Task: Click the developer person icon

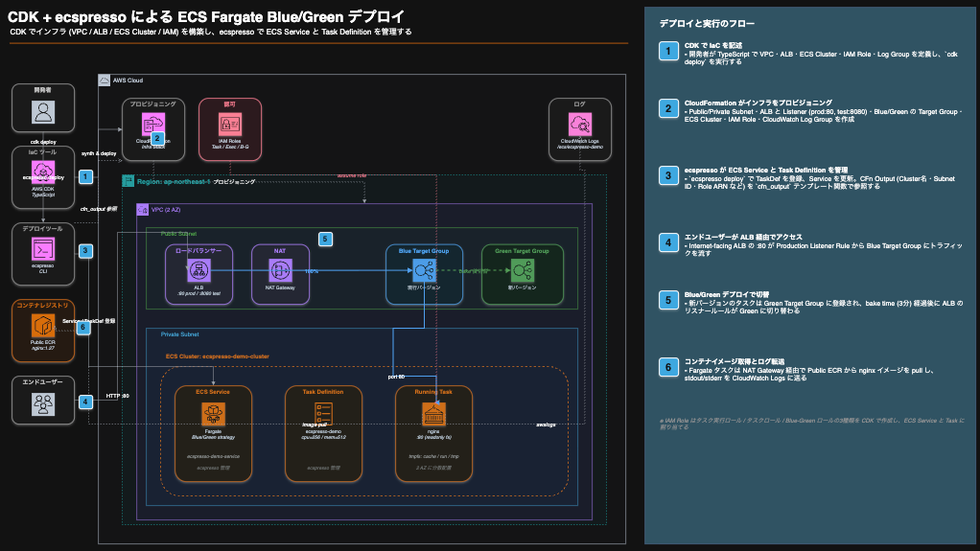Action: (43, 112)
